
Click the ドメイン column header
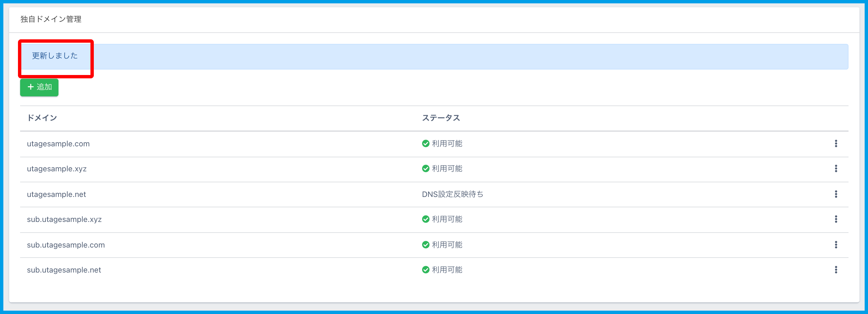coord(42,118)
